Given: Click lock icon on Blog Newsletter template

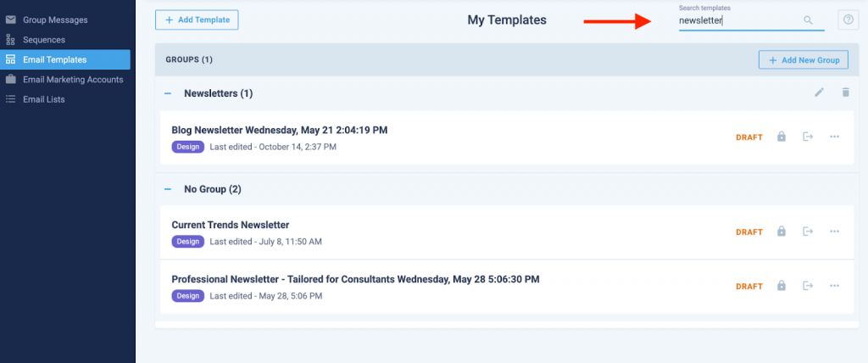Looking at the screenshot, I should click(x=782, y=137).
